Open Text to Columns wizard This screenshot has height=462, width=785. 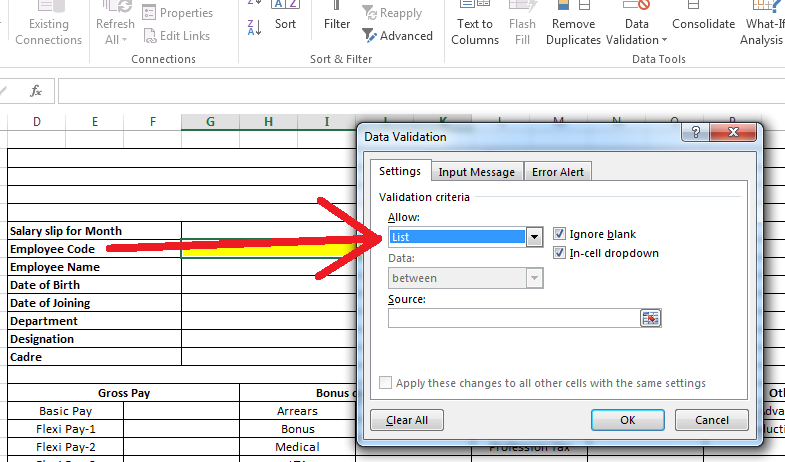[x=475, y=24]
